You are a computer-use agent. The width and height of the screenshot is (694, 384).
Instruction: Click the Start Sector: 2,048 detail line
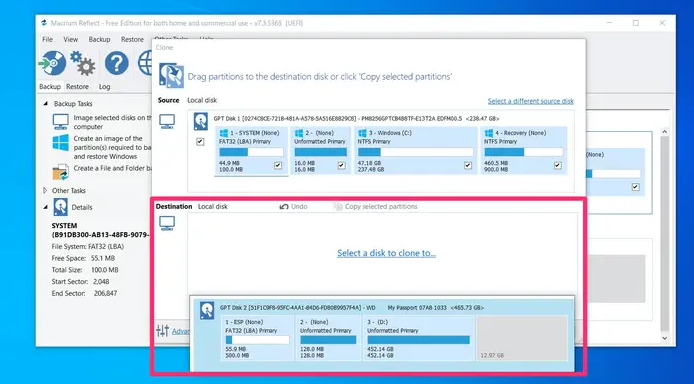click(81, 281)
